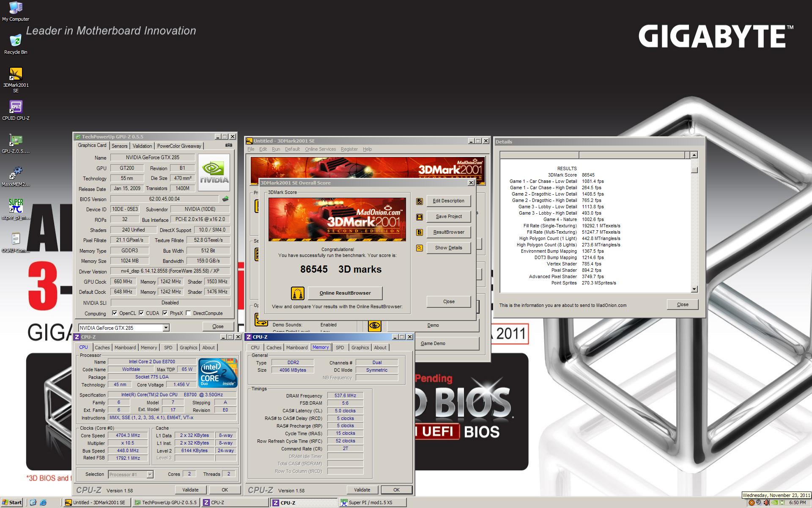Open Caches tab in left CPU-Z

(102, 348)
